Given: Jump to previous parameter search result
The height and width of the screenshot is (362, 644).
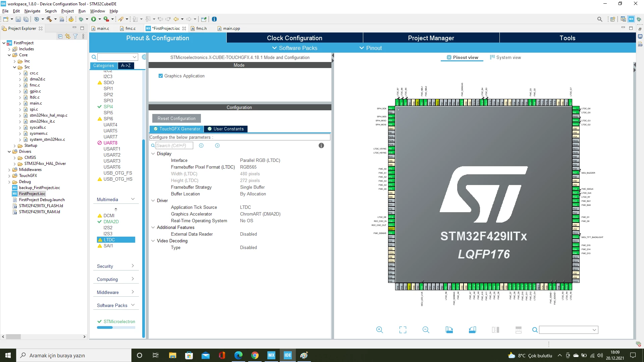Looking at the screenshot, I should [x=201, y=145].
